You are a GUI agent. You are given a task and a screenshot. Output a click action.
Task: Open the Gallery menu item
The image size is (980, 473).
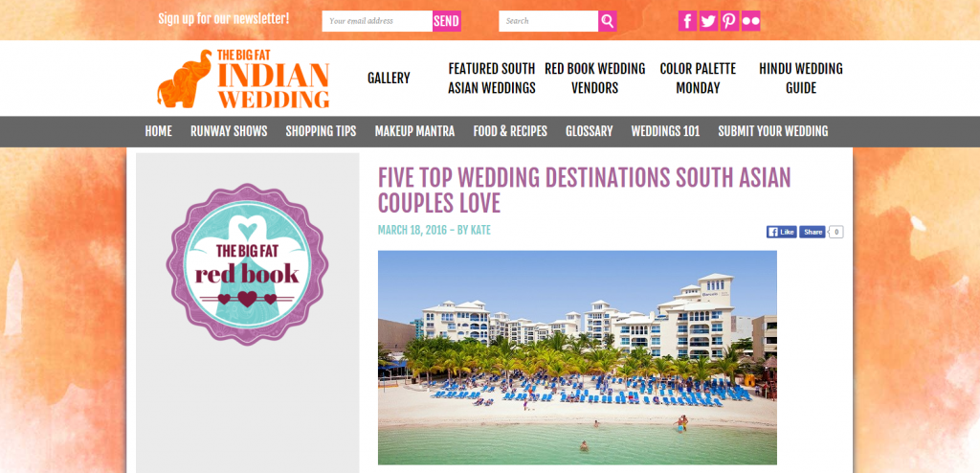(x=389, y=79)
